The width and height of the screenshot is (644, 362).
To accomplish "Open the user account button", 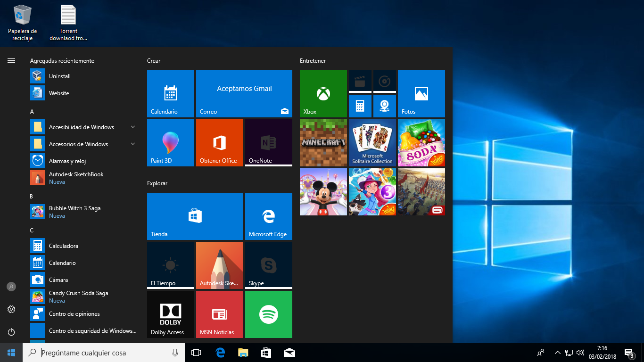I will coord(11,287).
